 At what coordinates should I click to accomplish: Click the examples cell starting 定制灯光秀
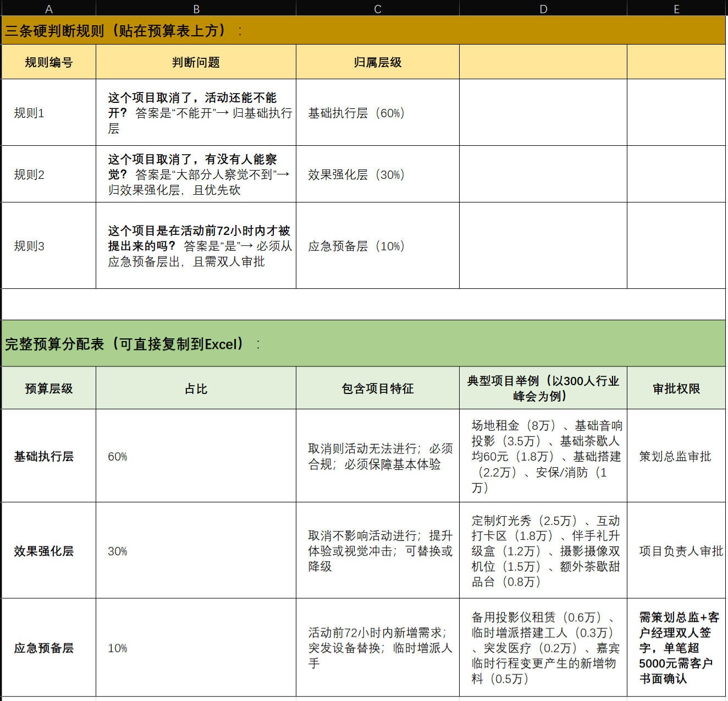(x=543, y=551)
